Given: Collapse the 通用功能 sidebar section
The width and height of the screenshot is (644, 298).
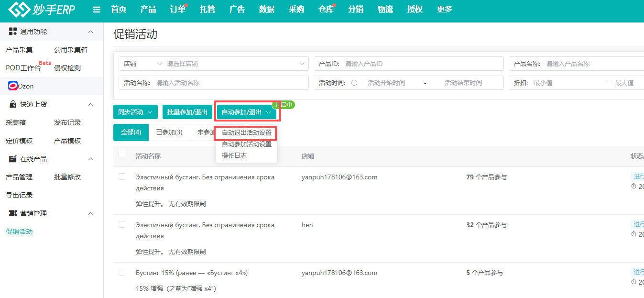Looking at the screenshot, I should [91, 32].
